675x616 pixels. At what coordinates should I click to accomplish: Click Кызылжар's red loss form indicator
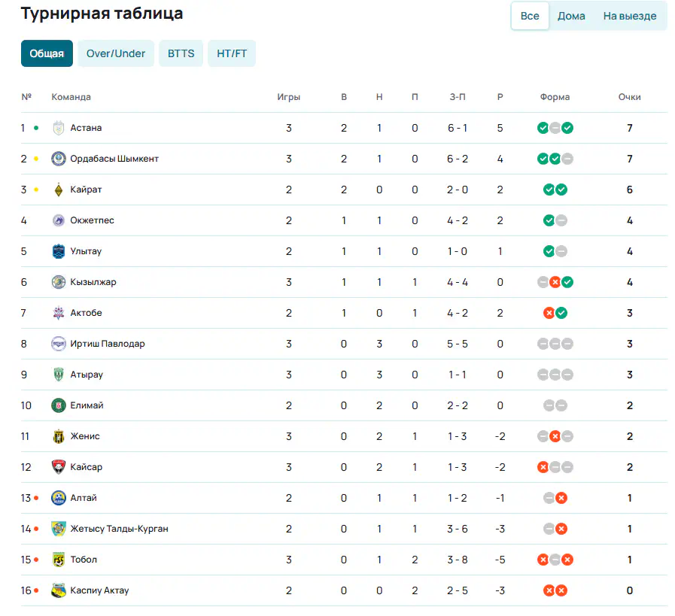(555, 282)
